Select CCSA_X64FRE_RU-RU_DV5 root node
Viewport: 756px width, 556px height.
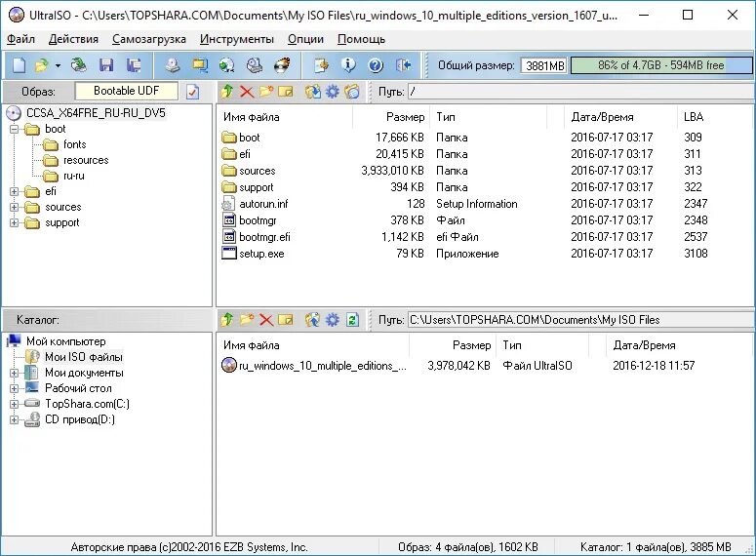pyautogui.click(x=96, y=113)
